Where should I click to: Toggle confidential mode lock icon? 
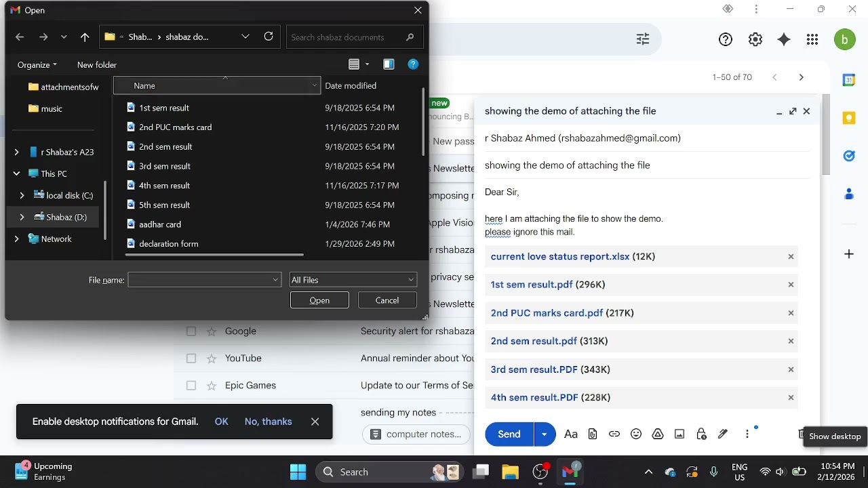pos(701,434)
